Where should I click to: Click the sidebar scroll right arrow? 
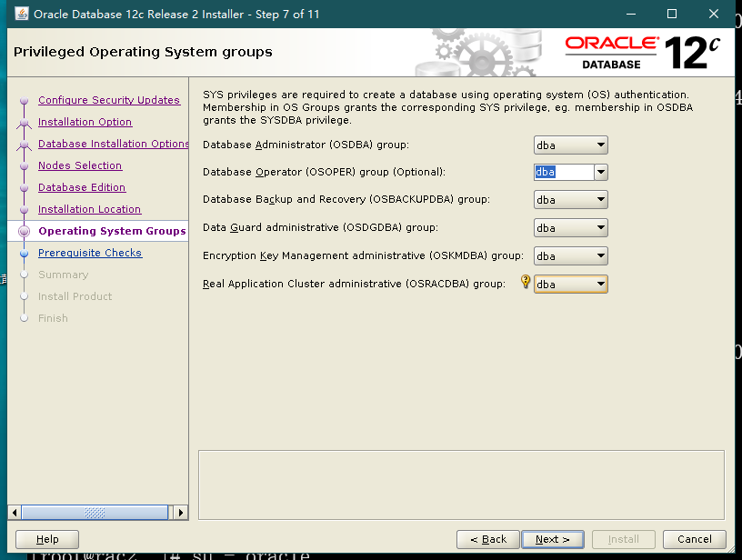[x=180, y=513]
